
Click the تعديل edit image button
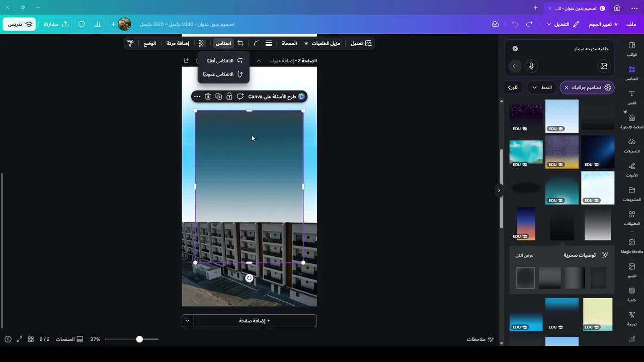click(361, 43)
